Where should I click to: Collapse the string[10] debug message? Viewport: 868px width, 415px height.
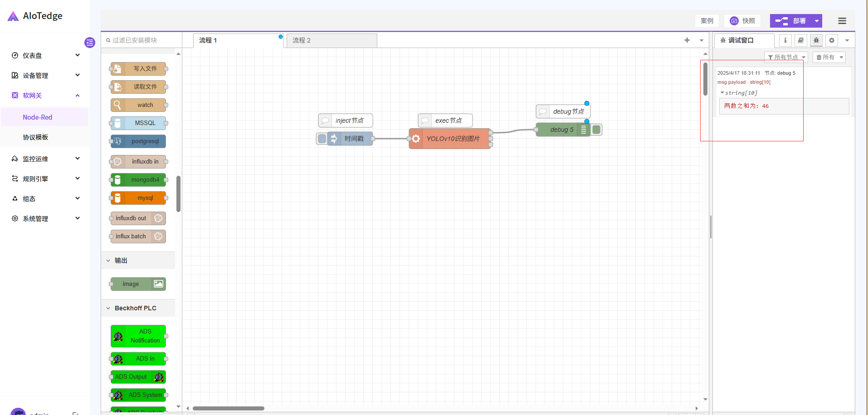[722, 93]
